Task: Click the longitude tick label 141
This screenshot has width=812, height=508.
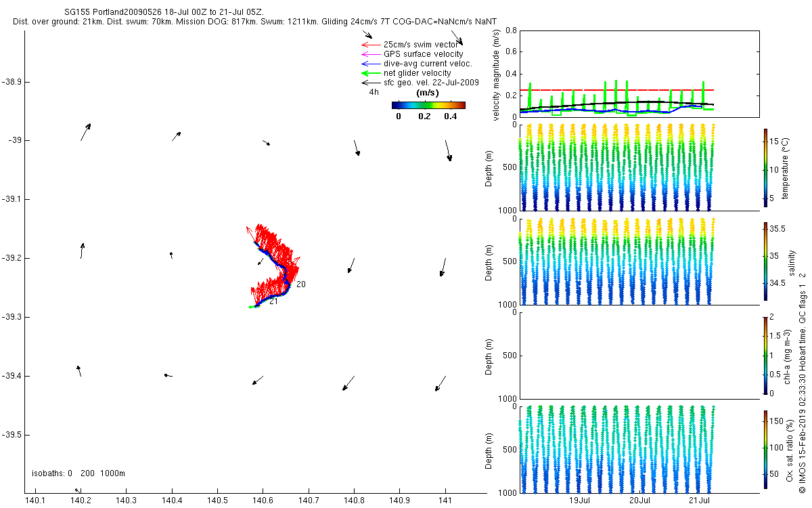Action: pyautogui.click(x=445, y=501)
